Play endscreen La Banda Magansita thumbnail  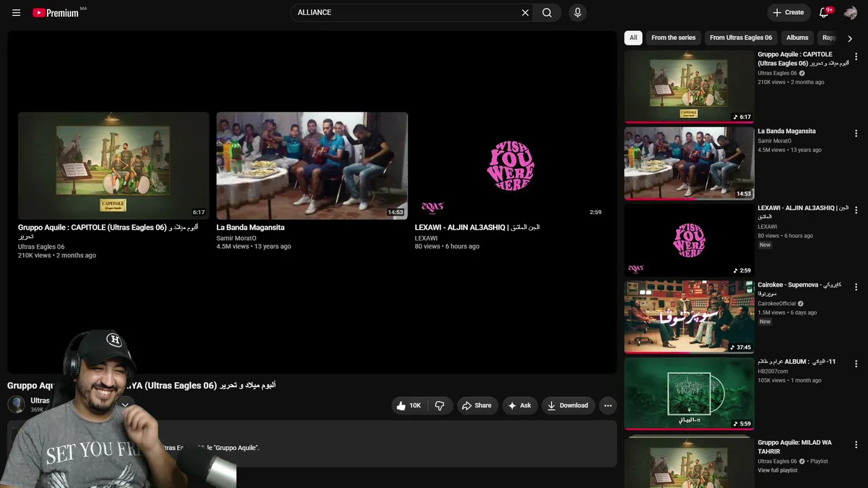coord(312,165)
